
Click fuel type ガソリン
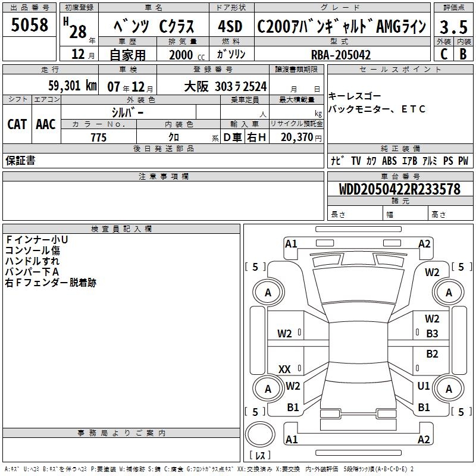point(231,54)
